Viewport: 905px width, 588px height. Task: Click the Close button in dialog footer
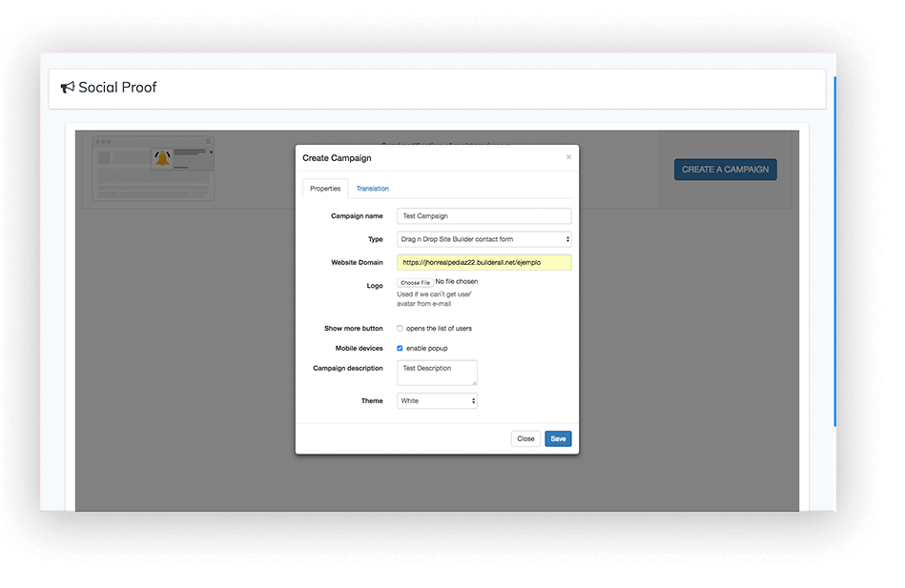[525, 439]
